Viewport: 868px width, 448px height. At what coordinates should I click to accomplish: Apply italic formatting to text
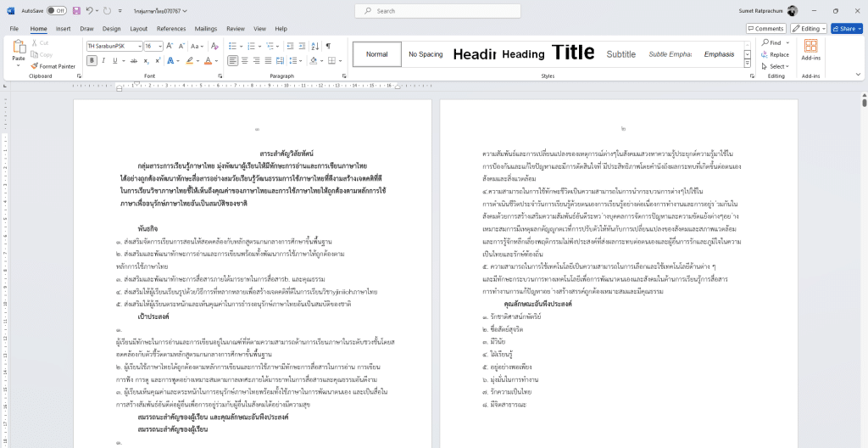tap(103, 60)
